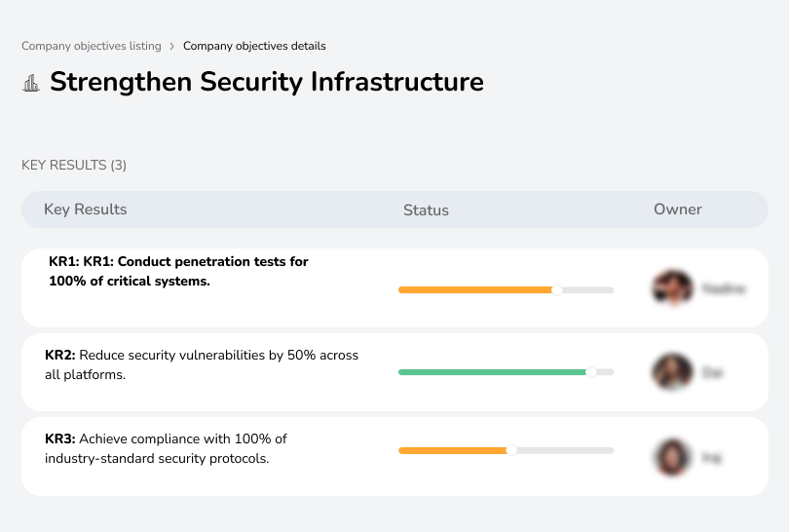Click the Owner column header
Image resolution: width=789 pixels, height=532 pixels.
pos(677,209)
